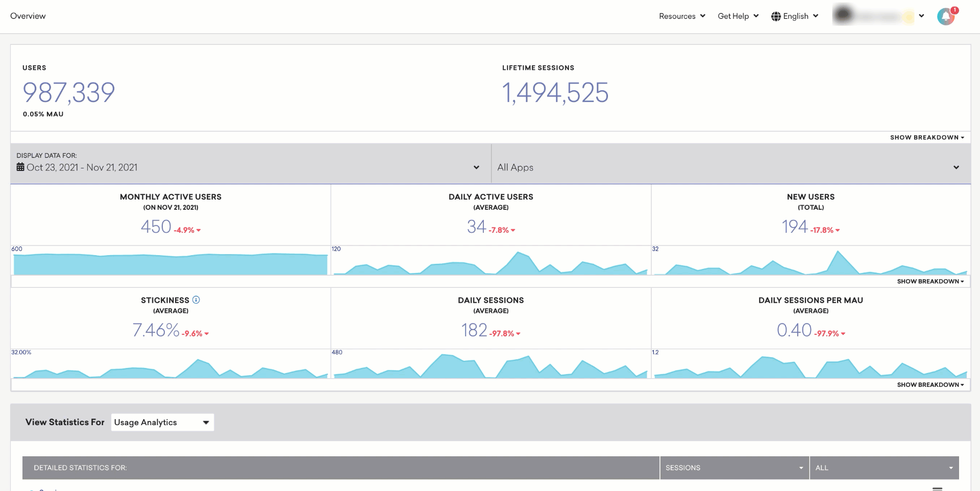Click the calendar icon beside date range
The height and width of the screenshot is (491, 980).
(x=20, y=167)
